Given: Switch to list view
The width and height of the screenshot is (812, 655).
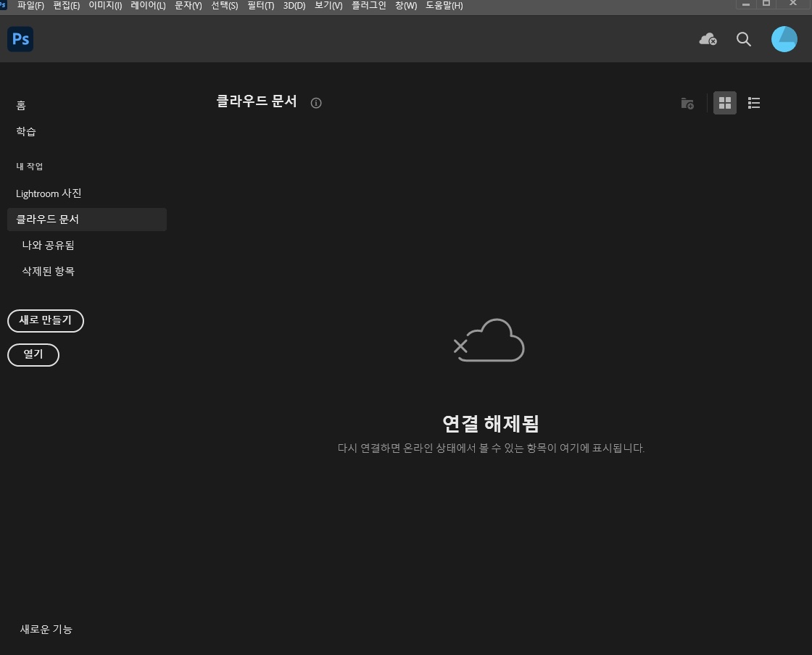Looking at the screenshot, I should (x=754, y=103).
